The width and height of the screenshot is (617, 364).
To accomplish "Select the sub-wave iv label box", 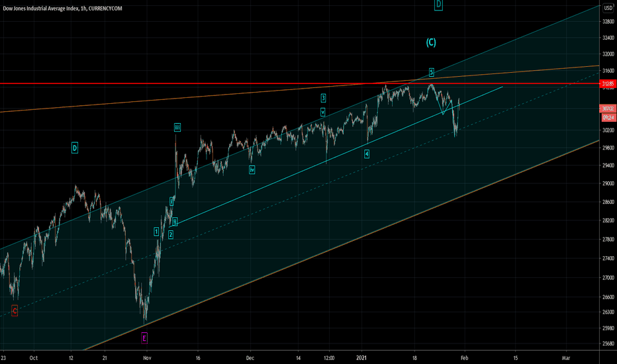I will (252, 169).
